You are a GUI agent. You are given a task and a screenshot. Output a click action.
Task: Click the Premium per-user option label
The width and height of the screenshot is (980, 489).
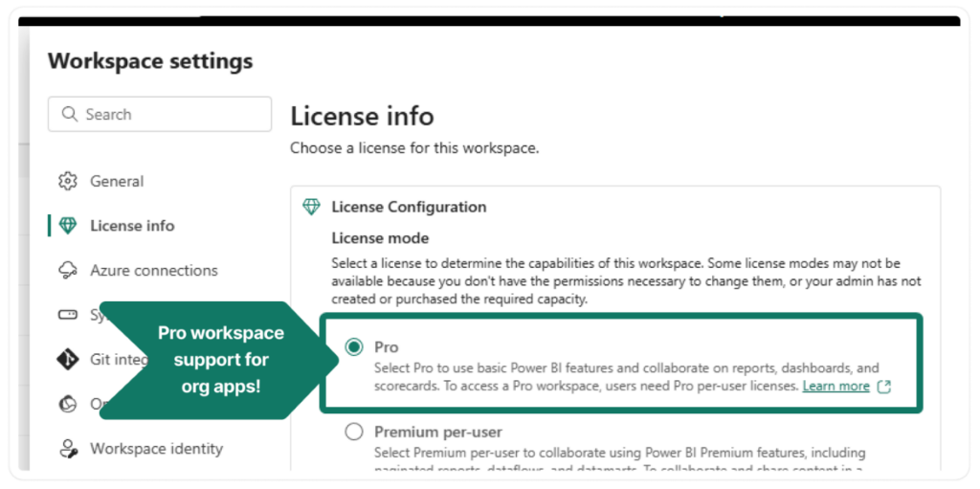(438, 432)
